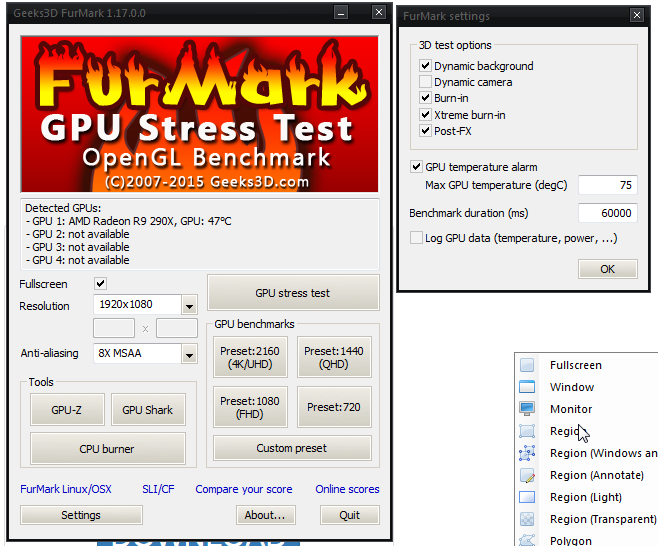Viewport: 658px width, 546px height.
Task: Open the Compare your score link
Action: 244,489
